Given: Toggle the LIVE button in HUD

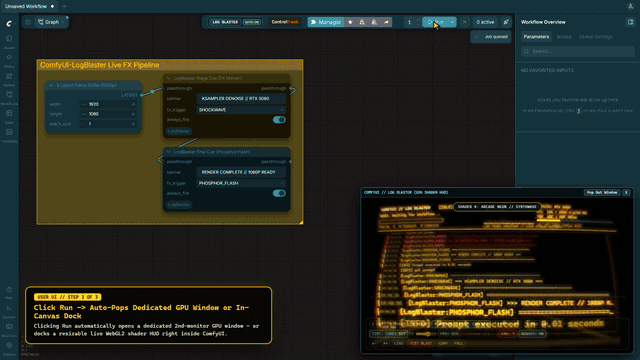Looking at the screenshot, I should tap(398, 344).
